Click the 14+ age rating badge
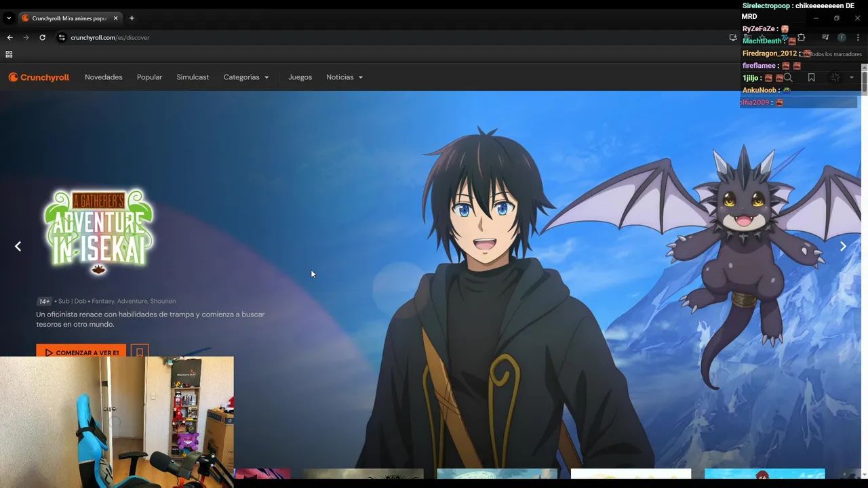868x488 pixels. [x=44, y=301]
